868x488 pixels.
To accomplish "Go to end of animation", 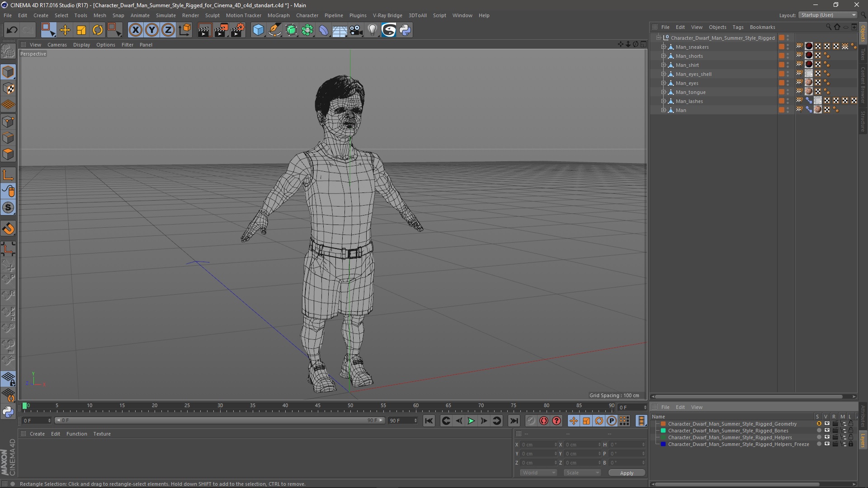I will pos(514,421).
